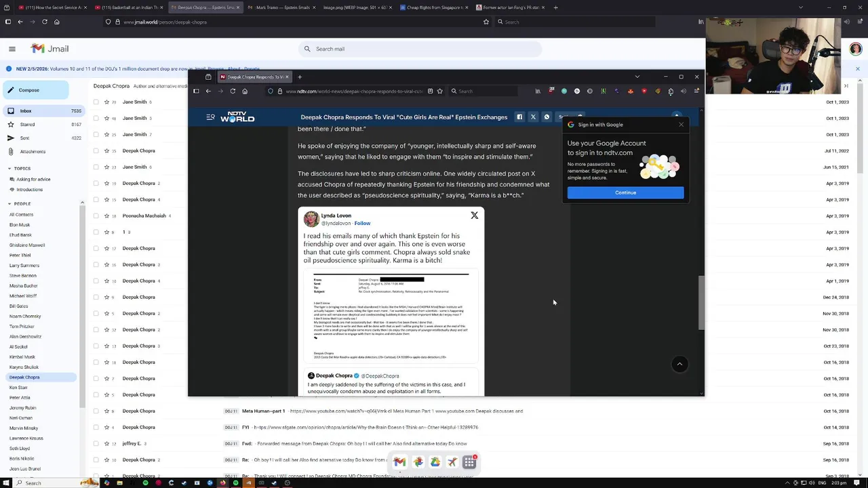Viewport: 868px width, 488px height.
Task: Select Ghislaine Maxwell in the people list
Action: (x=27, y=245)
